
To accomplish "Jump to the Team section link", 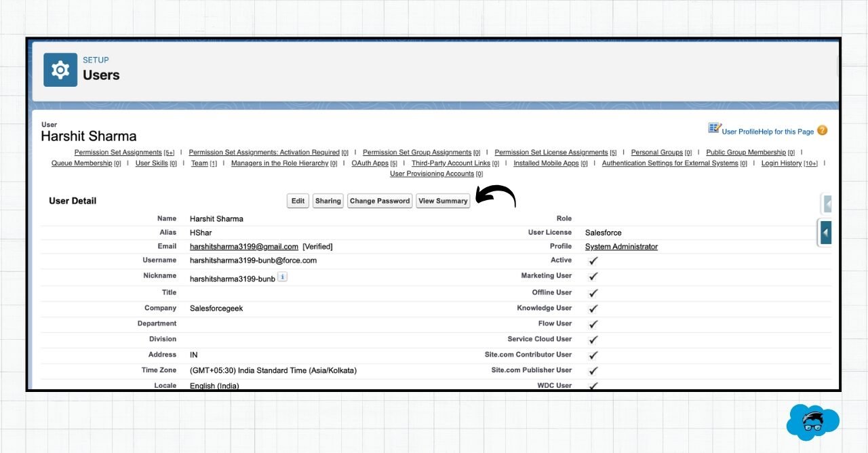I will (204, 163).
